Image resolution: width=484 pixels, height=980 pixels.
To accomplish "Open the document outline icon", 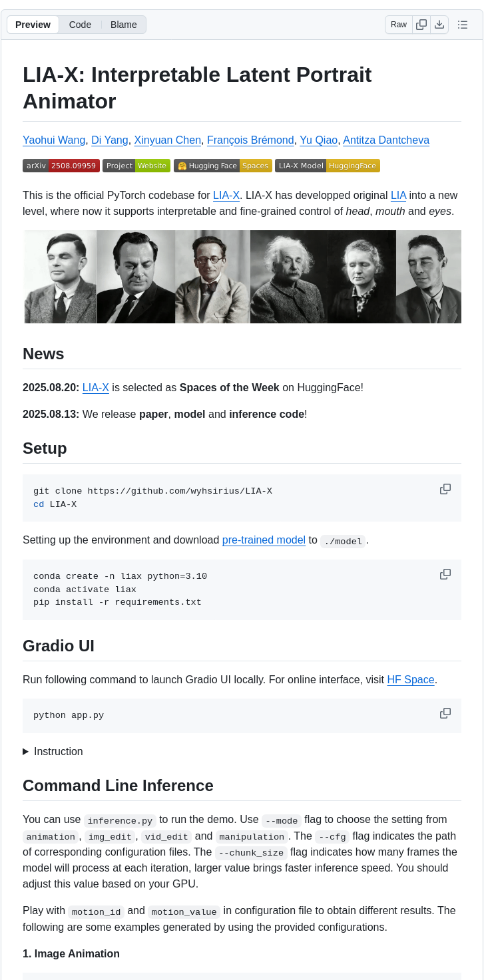I will [463, 25].
